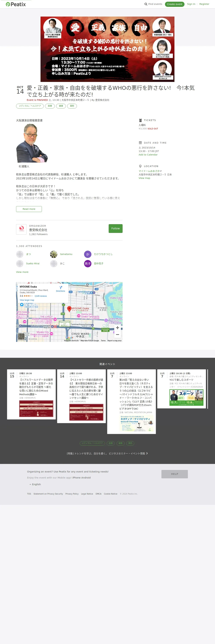Click the View map link

pos(144,178)
